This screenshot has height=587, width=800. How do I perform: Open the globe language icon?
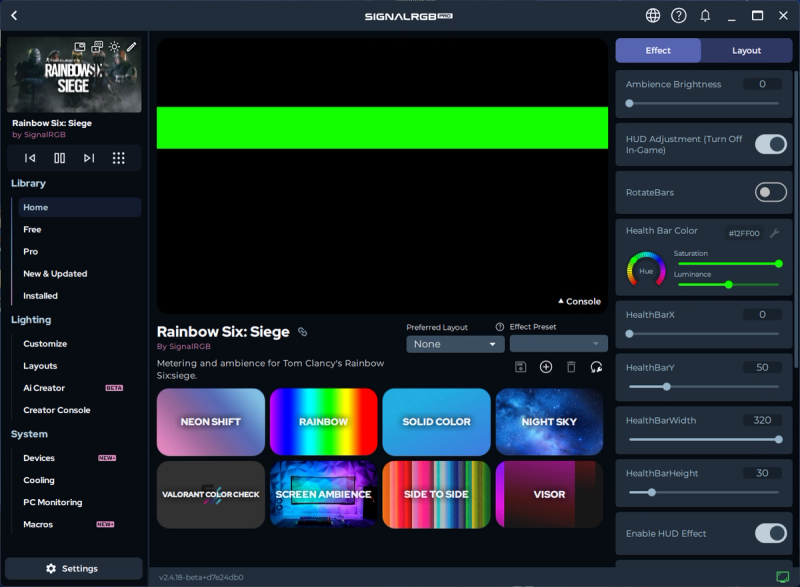[653, 15]
